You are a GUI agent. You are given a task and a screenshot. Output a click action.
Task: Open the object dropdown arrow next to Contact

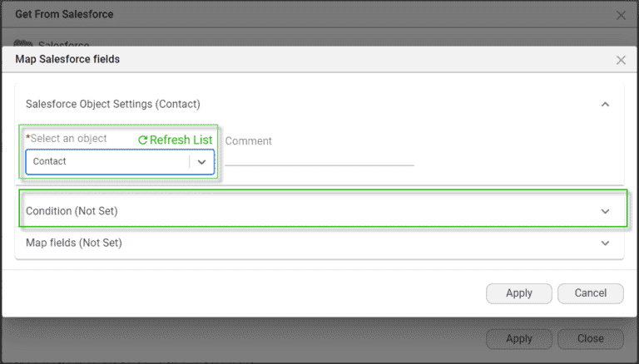[201, 162]
